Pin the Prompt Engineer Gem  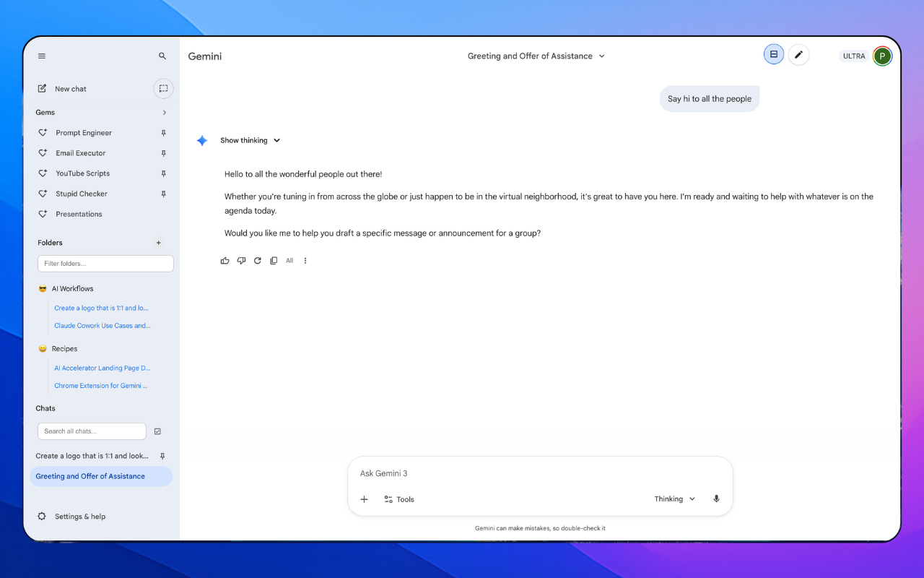[162, 132]
